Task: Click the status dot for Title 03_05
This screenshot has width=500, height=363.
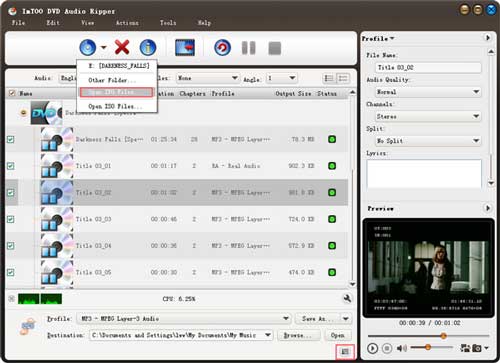Action: tap(332, 272)
